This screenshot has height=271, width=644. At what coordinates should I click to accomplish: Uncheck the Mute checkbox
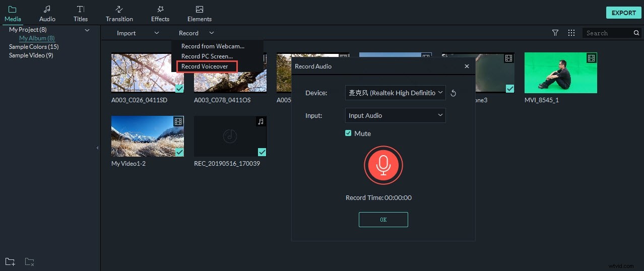pyautogui.click(x=348, y=133)
